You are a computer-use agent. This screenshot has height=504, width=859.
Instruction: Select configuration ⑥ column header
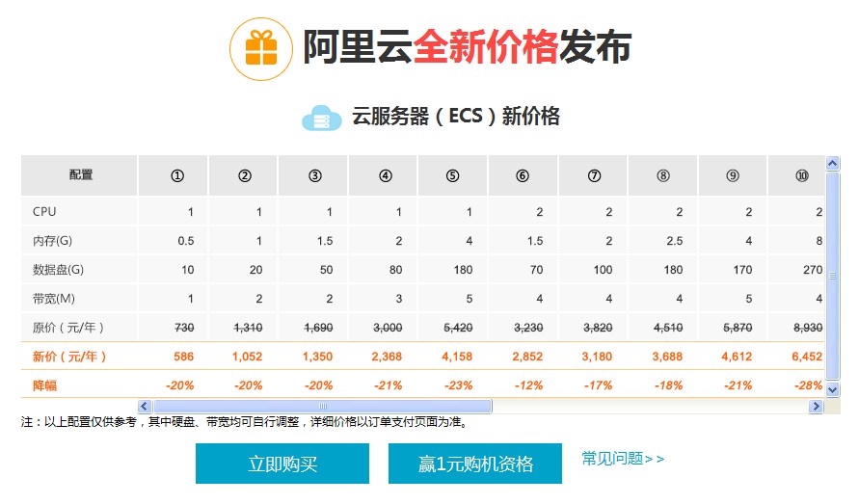(x=523, y=175)
